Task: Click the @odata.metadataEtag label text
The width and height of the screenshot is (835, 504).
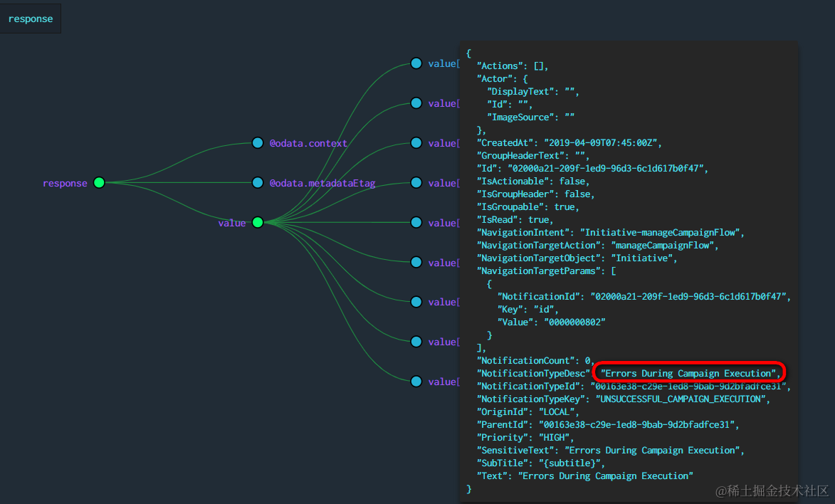Action: pos(322,183)
